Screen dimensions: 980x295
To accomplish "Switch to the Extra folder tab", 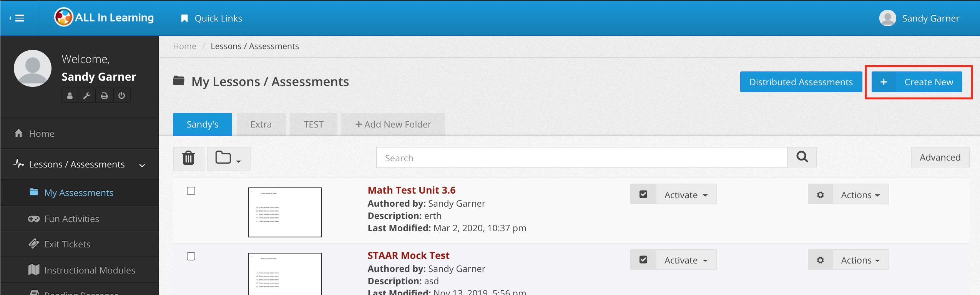I will point(261,124).
